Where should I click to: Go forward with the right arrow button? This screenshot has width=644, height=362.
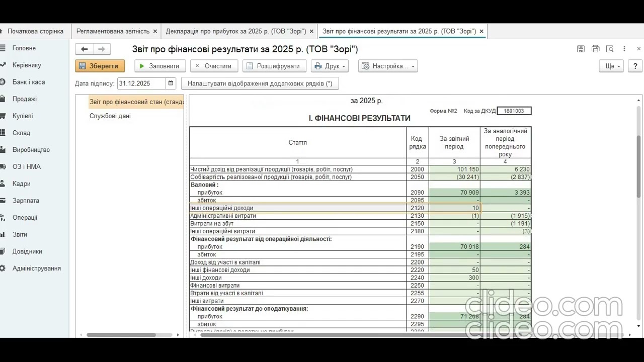(x=102, y=49)
